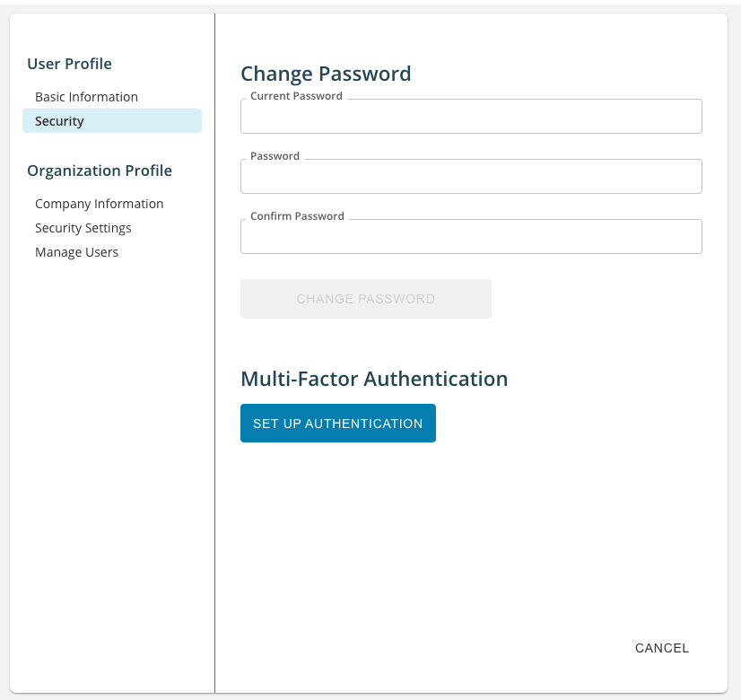Click the Organization Profile header

click(100, 170)
